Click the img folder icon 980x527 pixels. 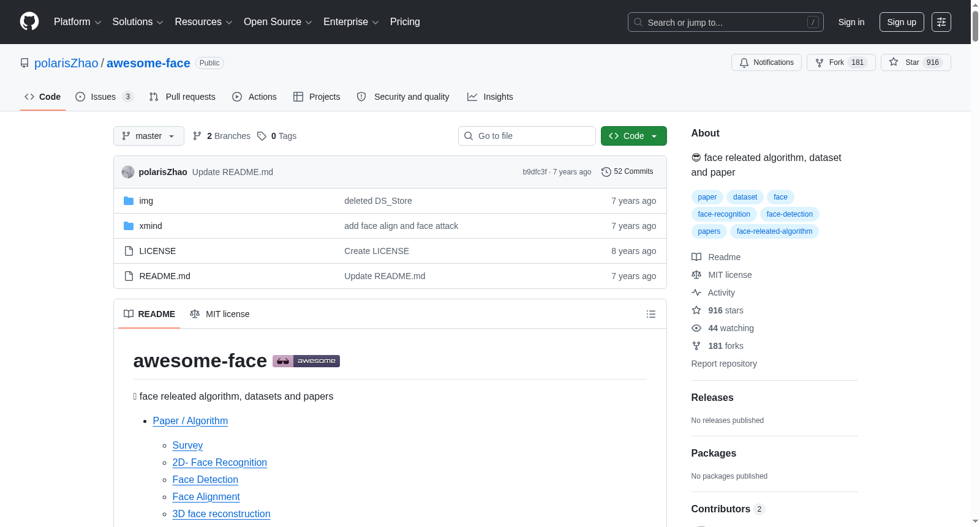pyautogui.click(x=129, y=201)
